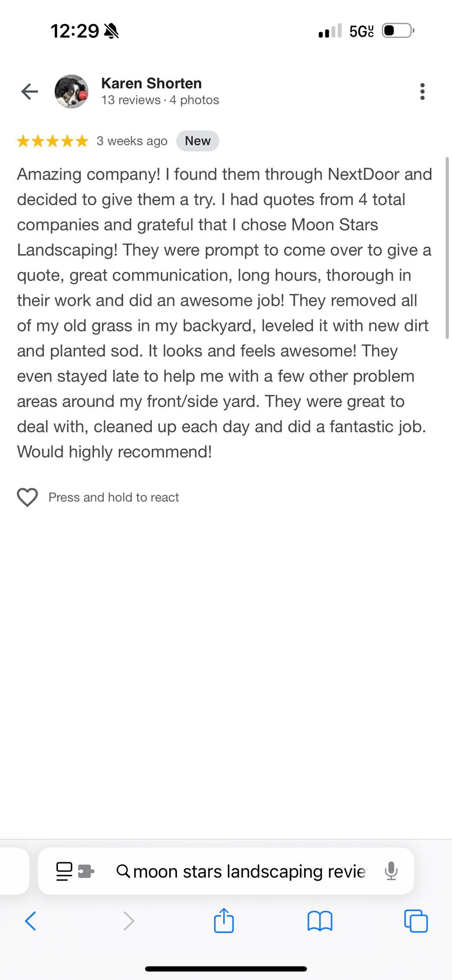
Task: Tap the heart icon to react
Action: click(27, 497)
